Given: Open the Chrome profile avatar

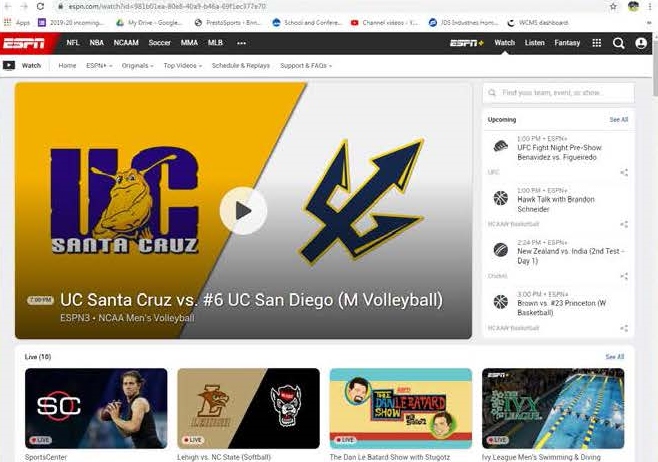Looking at the screenshot, I should [x=633, y=6].
